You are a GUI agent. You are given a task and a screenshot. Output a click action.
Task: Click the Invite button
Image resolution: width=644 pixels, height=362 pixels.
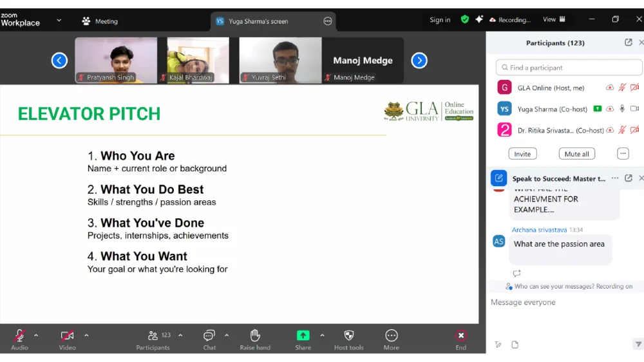pyautogui.click(x=522, y=154)
